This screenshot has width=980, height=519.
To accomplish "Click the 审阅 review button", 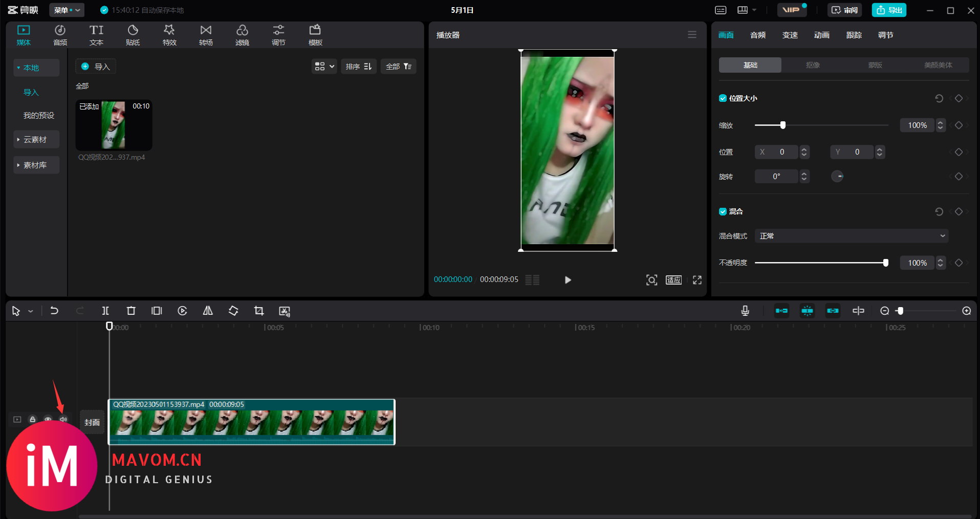I will 845,10.
